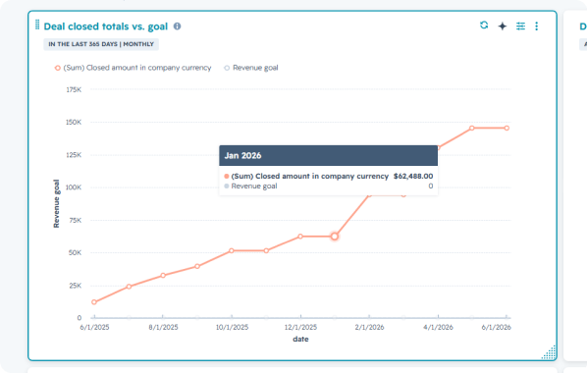The image size is (588, 373).
Task: Click the data point near 150K in May
Action: tap(472, 129)
